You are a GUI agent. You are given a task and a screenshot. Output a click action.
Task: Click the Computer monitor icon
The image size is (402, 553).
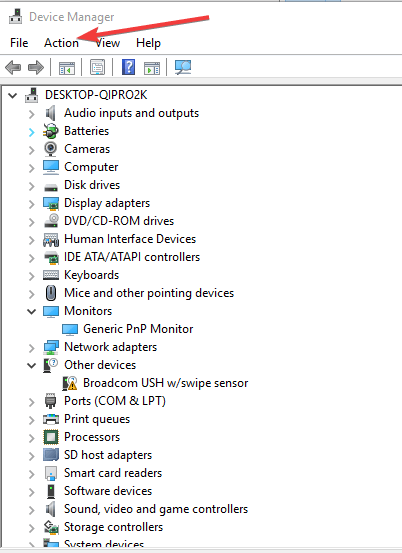pos(51,167)
